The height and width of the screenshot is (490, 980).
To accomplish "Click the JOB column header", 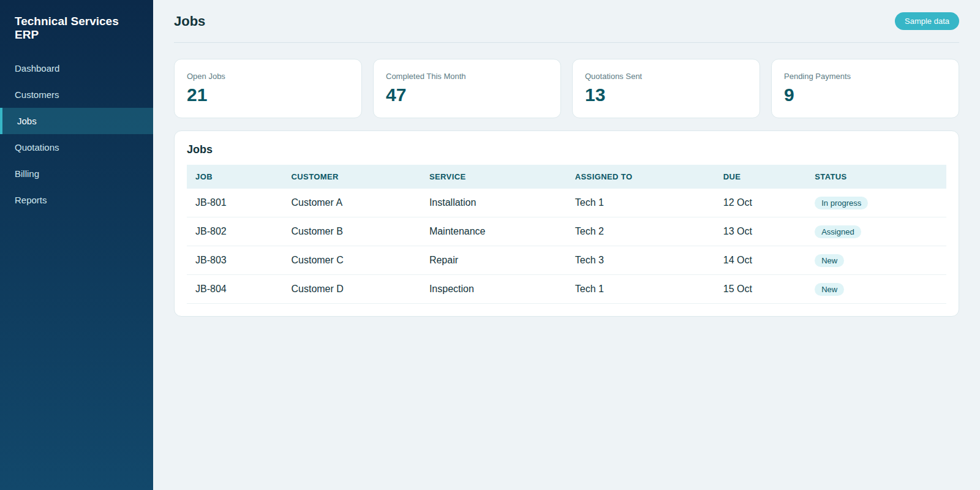I will [x=204, y=177].
